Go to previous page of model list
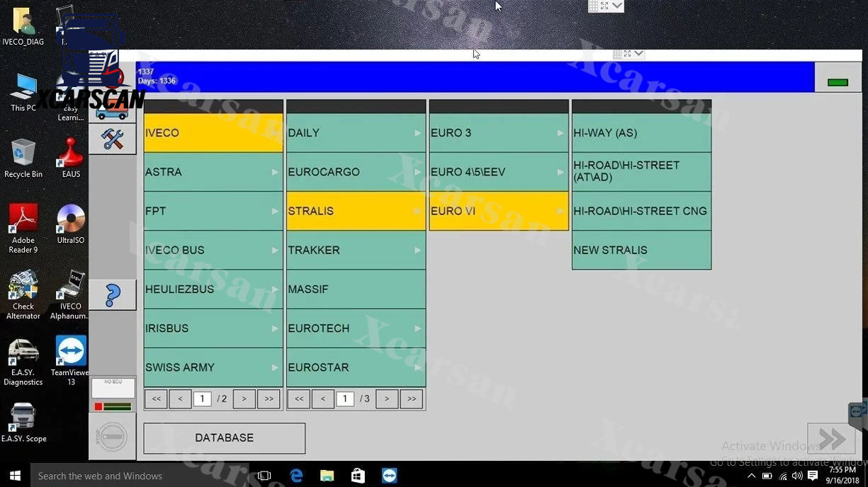 (322, 399)
